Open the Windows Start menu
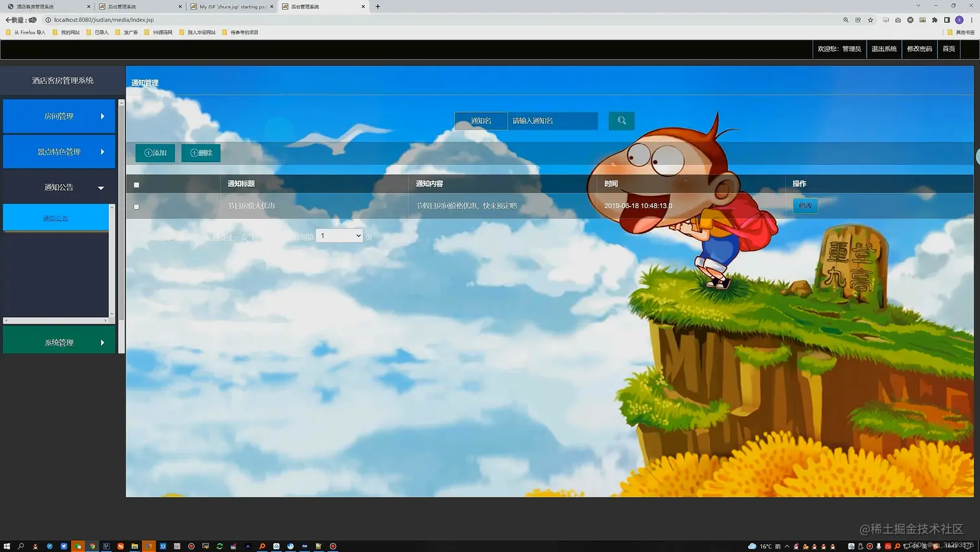The width and height of the screenshot is (980, 552). click(6, 546)
